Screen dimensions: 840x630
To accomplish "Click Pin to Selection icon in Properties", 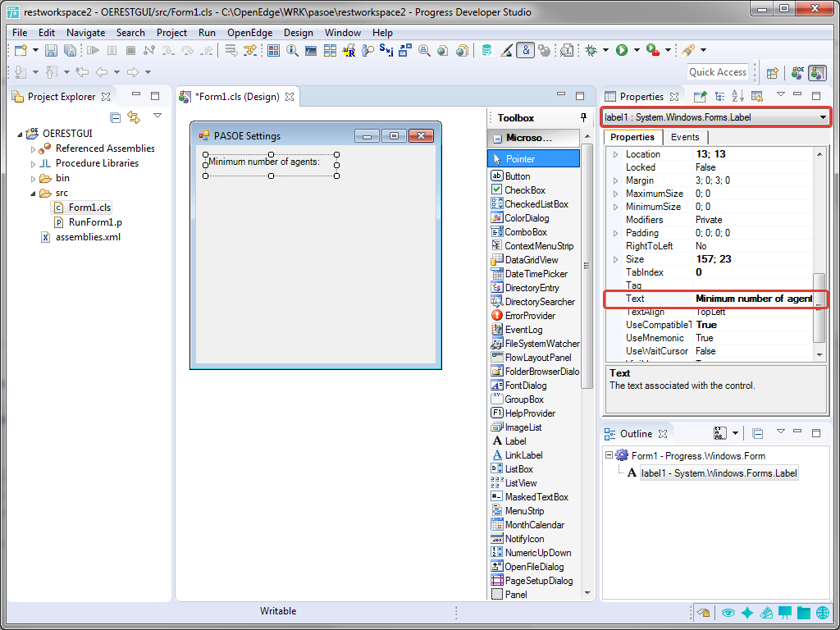I will [x=700, y=97].
